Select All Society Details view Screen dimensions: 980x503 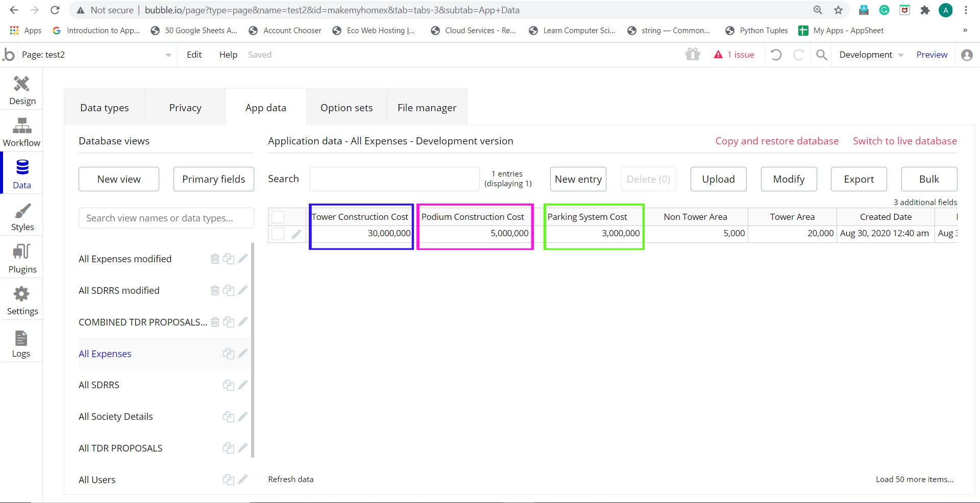coord(116,416)
